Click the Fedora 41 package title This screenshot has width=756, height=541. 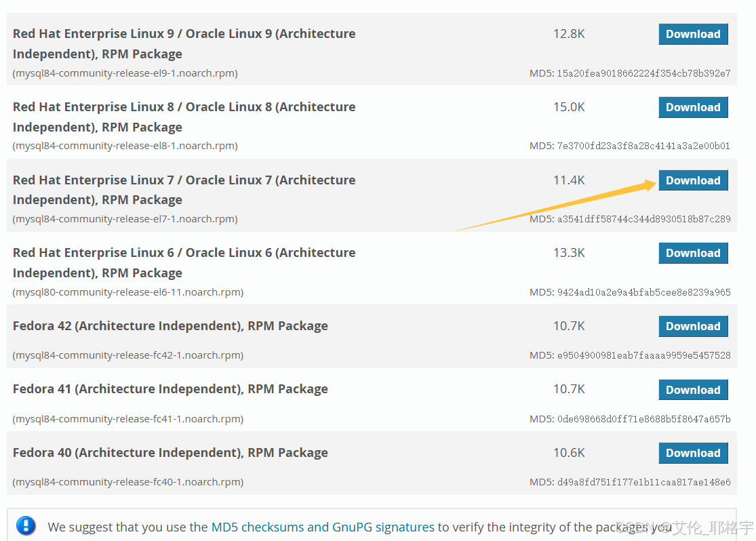[x=170, y=389]
